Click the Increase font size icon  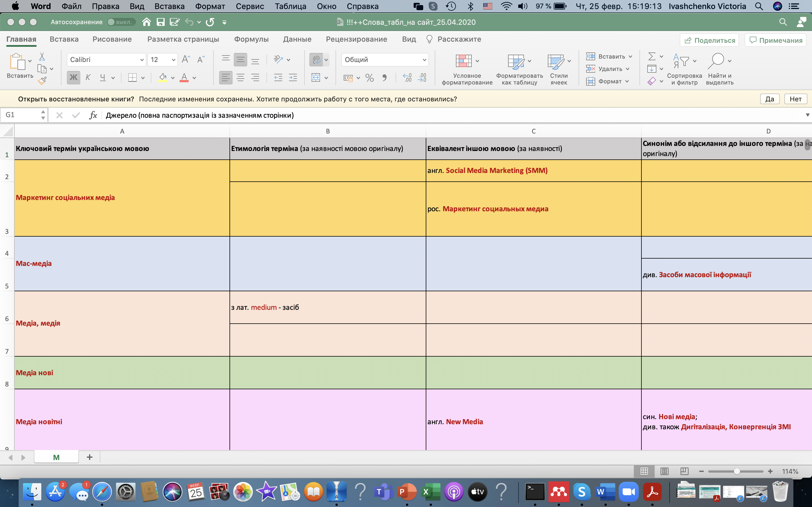coord(186,60)
